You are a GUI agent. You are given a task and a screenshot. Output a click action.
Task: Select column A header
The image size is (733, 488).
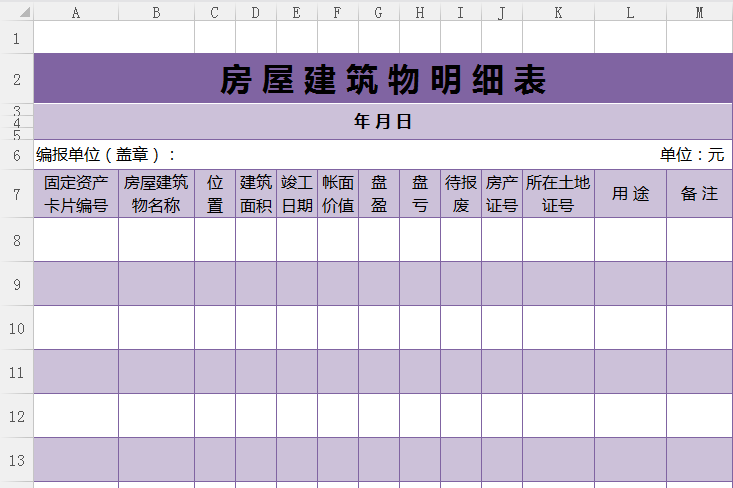pos(76,12)
